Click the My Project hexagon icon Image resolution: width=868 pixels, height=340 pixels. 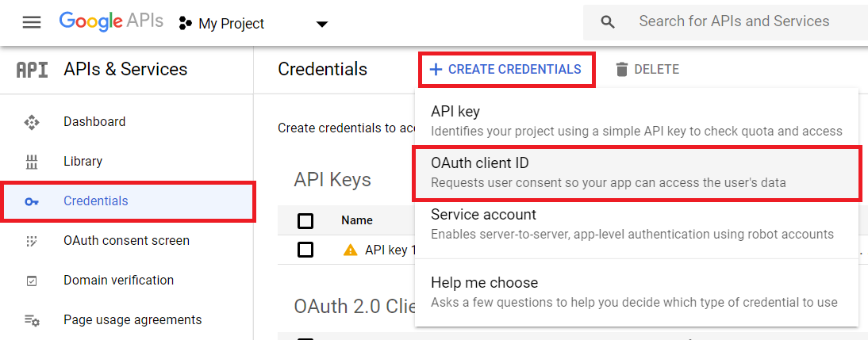(x=185, y=23)
